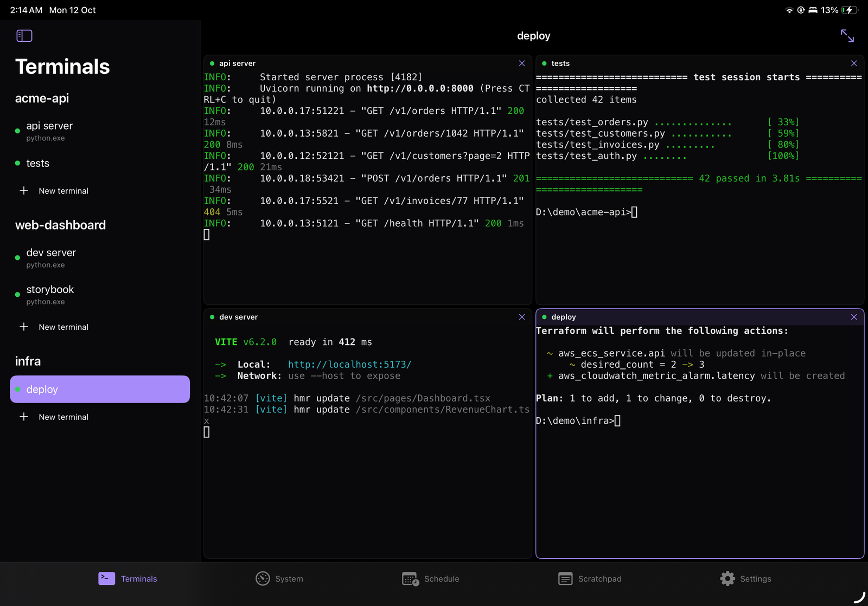Click the infra group heading
Screen dimensions: 868x606
click(x=28, y=361)
